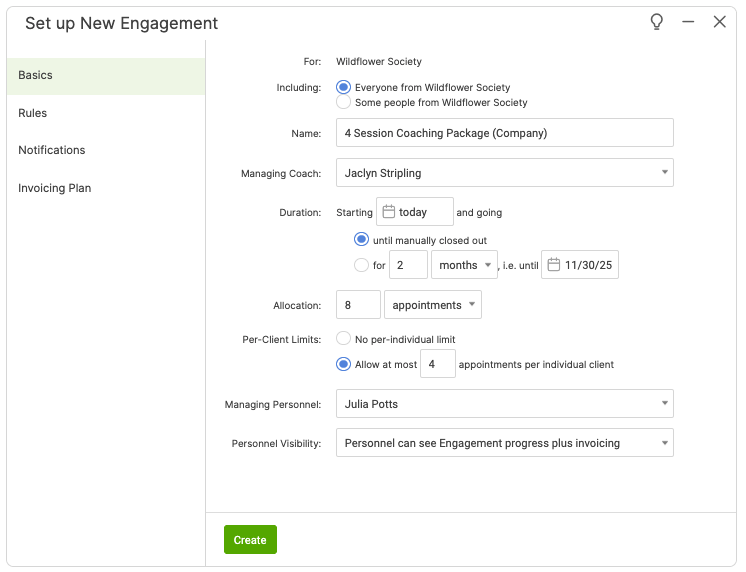Choose until manually closed out option
Viewport: 746px width, 572px height.
pyautogui.click(x=361, y=240)
